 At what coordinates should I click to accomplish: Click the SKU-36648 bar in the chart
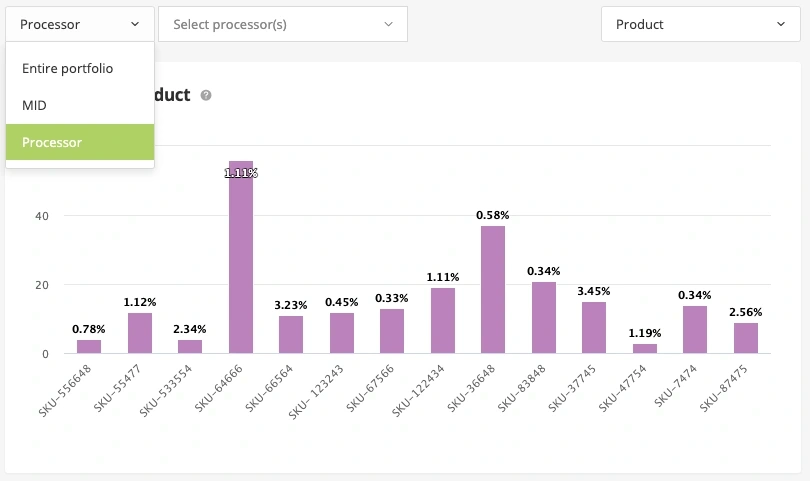point(493,290)
